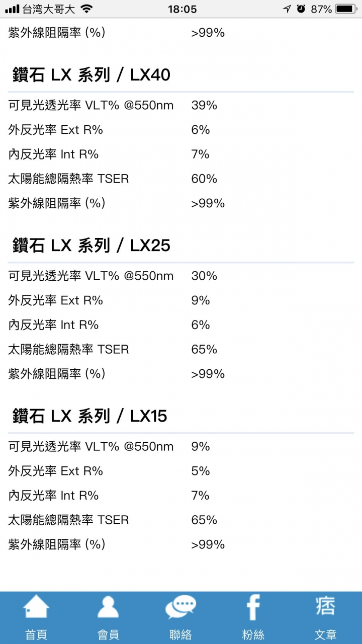Tap the 聯絡 chat bubble icon
This screenshot has height=644, width=362.
point(180,607)
